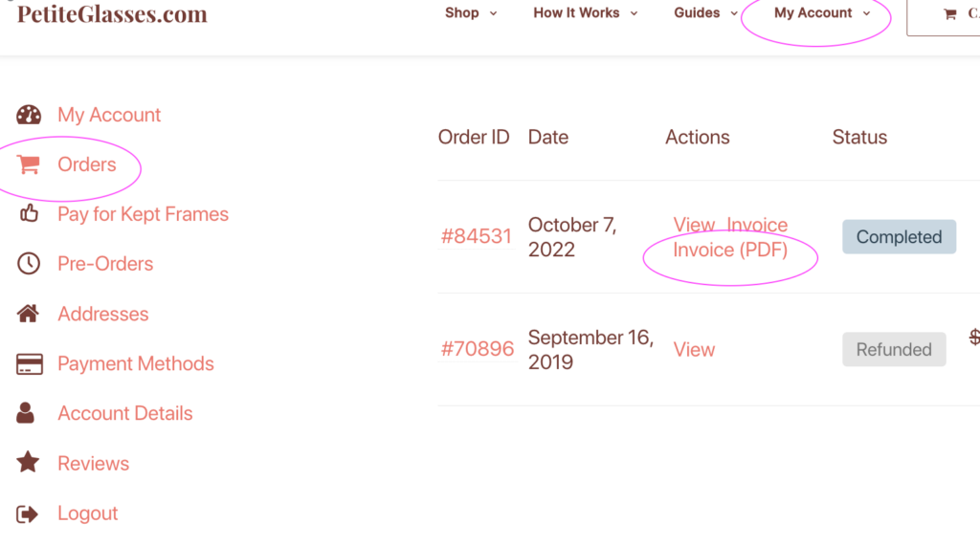
Task: Click the Completed status badge
Action: [899, 237]
